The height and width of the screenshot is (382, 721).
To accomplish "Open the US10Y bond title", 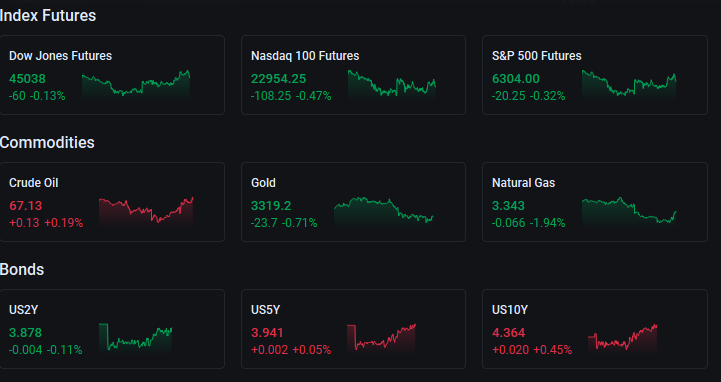I will coord(510,310).
